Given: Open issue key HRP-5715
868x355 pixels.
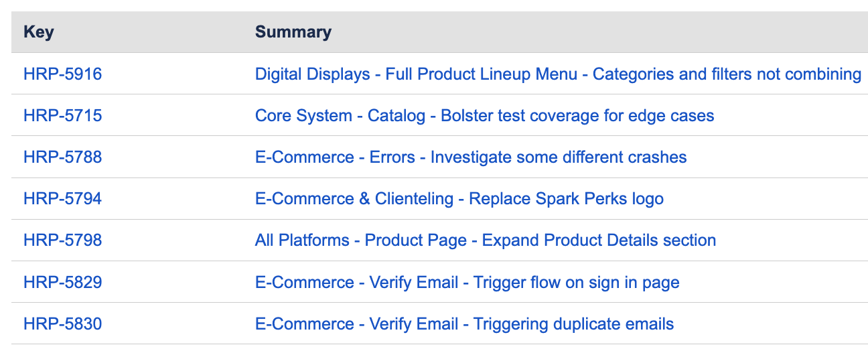Looking at the screenshot, I should [62, 115].
